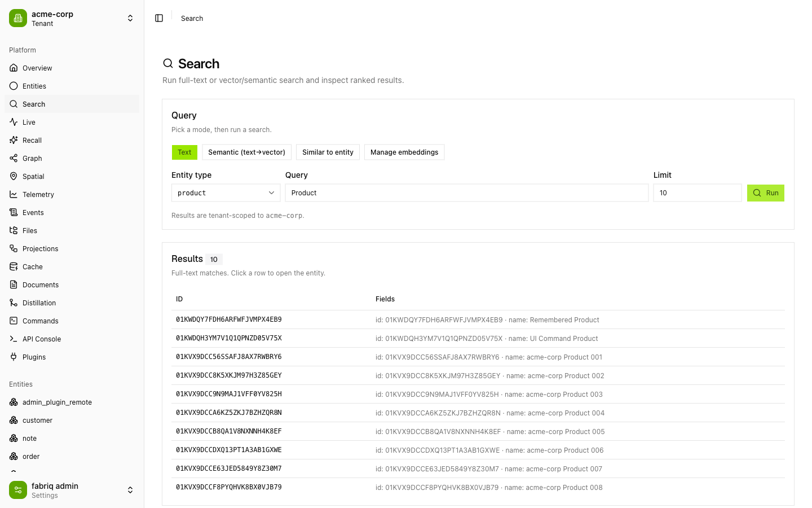Toggle the sidebar panel icon
Image resolution: width=812 pixels, height=508 pixels.
(159, 18)
